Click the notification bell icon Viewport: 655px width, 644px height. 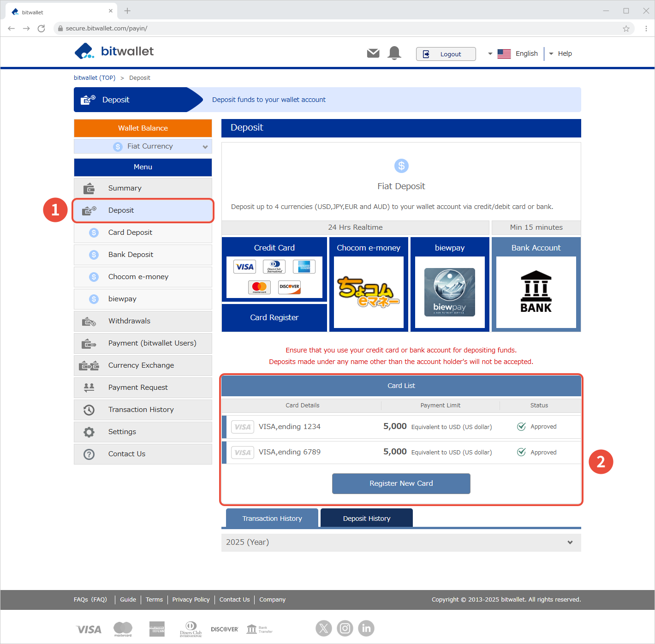click(x=394, y=53)
